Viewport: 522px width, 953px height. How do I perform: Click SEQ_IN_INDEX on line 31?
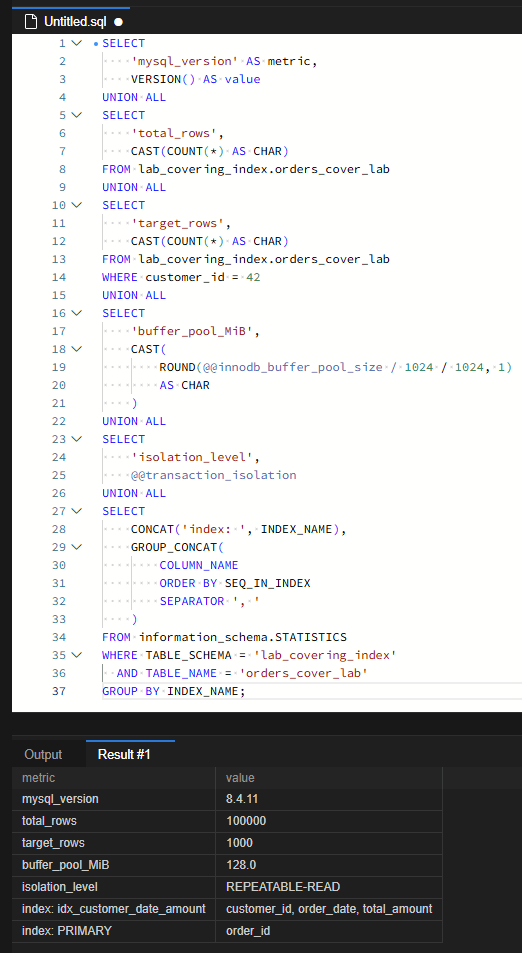click(x=267, y=583)
